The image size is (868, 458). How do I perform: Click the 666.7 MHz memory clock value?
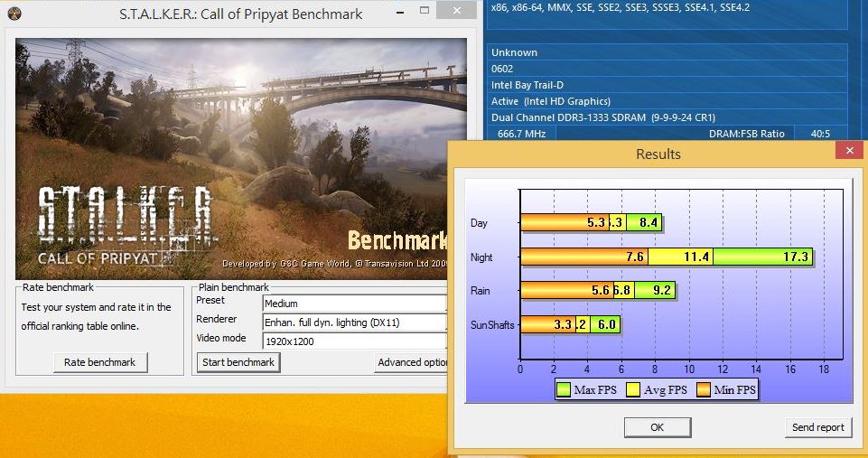[521, 134]
